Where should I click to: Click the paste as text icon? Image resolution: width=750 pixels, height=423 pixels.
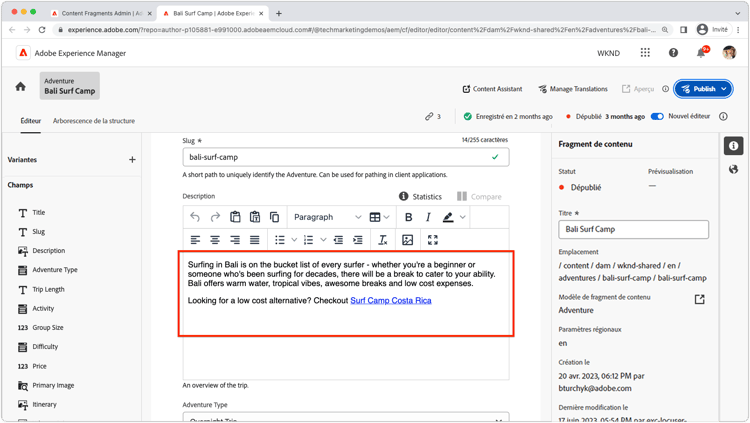click(x=255, y=217)
